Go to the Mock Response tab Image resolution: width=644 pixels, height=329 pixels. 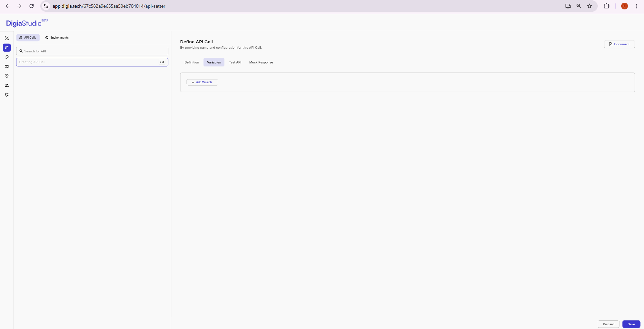click(261, 62)
